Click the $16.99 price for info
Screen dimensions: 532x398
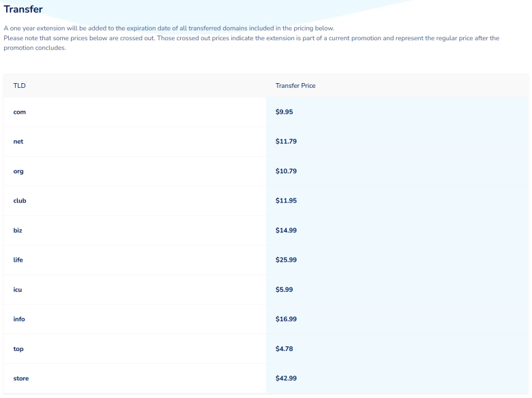[286, 319]
